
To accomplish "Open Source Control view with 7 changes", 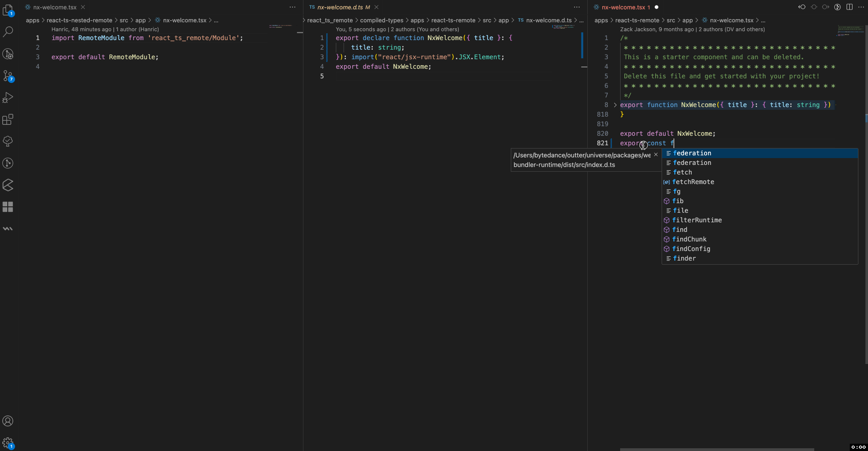I will pyautogui.click(x=8, y=76).
